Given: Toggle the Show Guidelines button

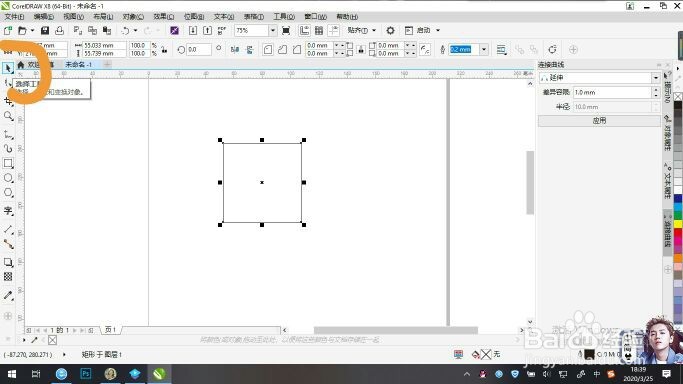Looking at the screenshot, I should [334, 30].
